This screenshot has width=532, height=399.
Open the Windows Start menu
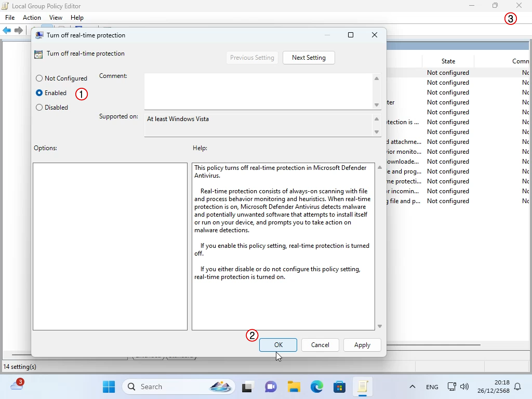coord(109,387)
